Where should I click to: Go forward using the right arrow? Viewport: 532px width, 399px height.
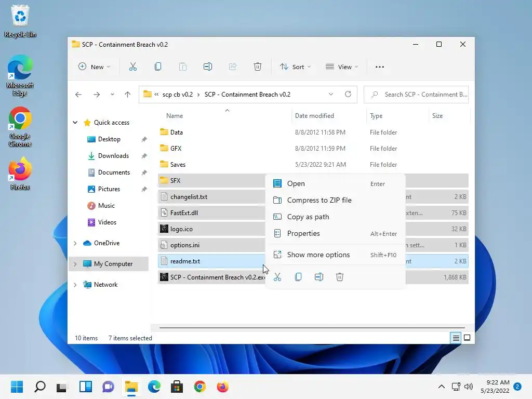click(97, 95)
